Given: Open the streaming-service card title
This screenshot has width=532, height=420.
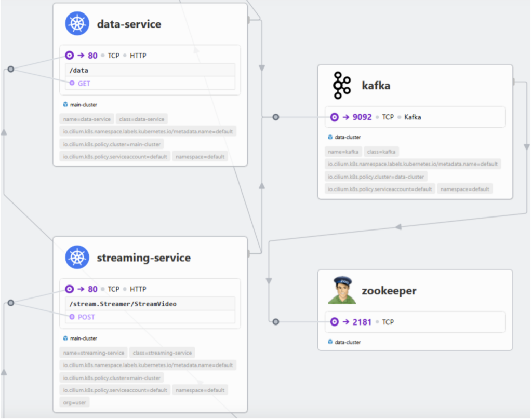Looking at the screenshot, I should pos(143,258).
